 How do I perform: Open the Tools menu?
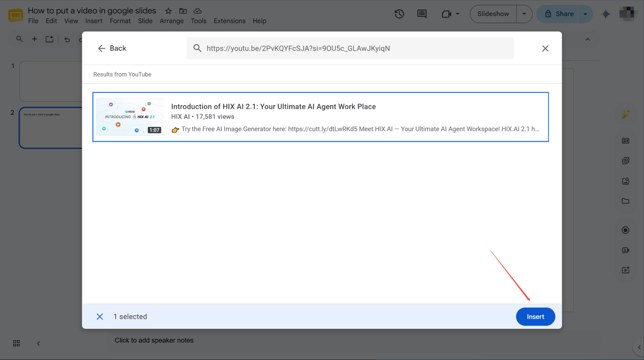pos(198,21)
